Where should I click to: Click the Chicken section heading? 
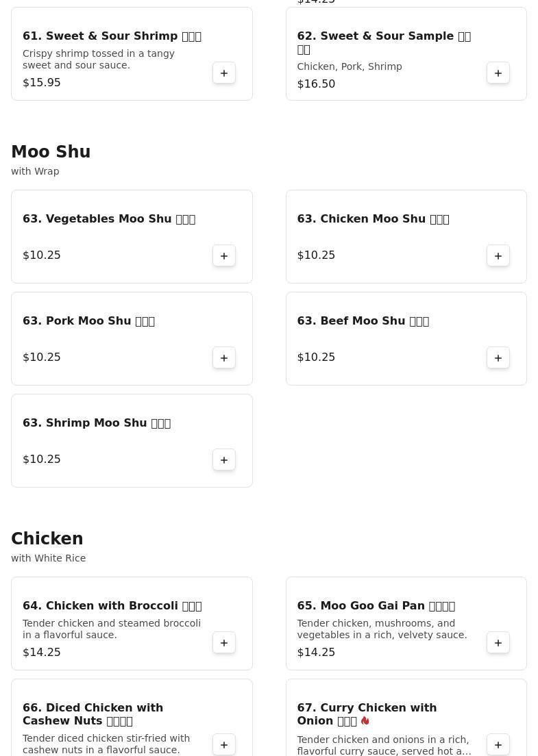click(47, 539)
